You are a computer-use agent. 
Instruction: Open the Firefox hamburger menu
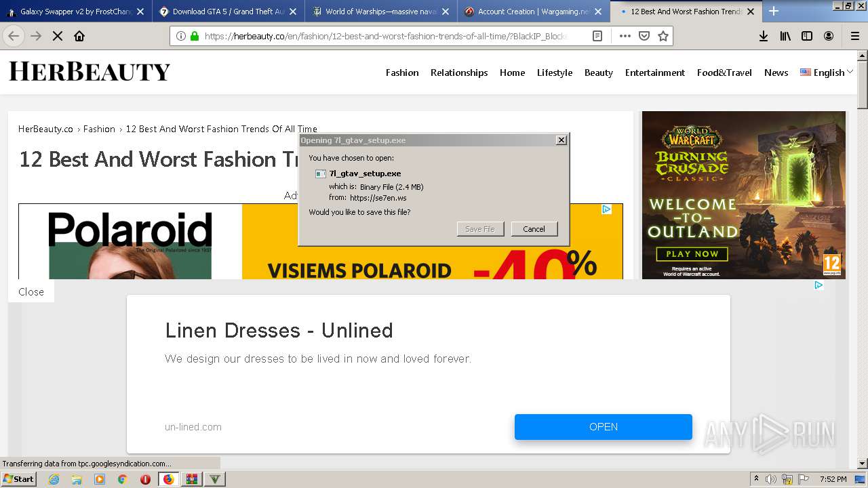pos(854,36)
